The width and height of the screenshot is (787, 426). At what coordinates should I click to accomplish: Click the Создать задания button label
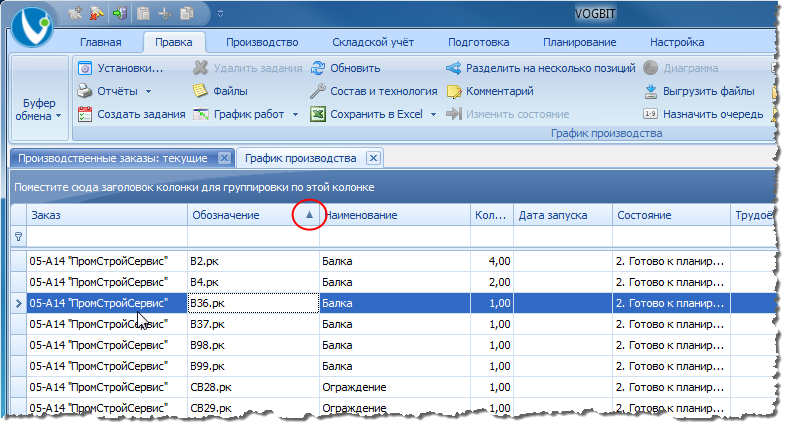pos(142,114)
